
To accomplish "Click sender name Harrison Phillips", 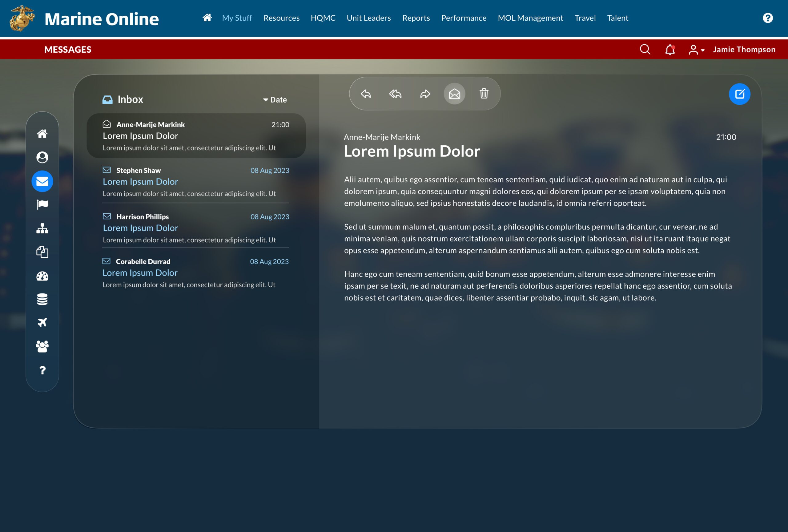I will click(143, 217).
